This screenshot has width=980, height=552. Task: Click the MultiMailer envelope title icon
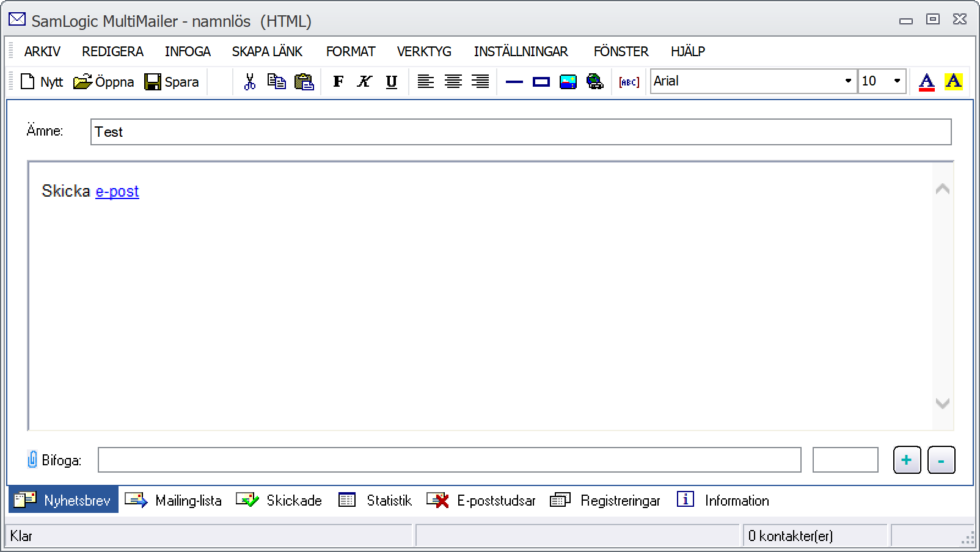click(17, 20)
